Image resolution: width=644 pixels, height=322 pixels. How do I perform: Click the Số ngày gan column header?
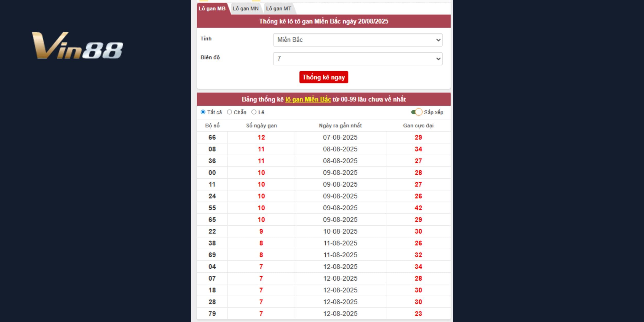261,126
